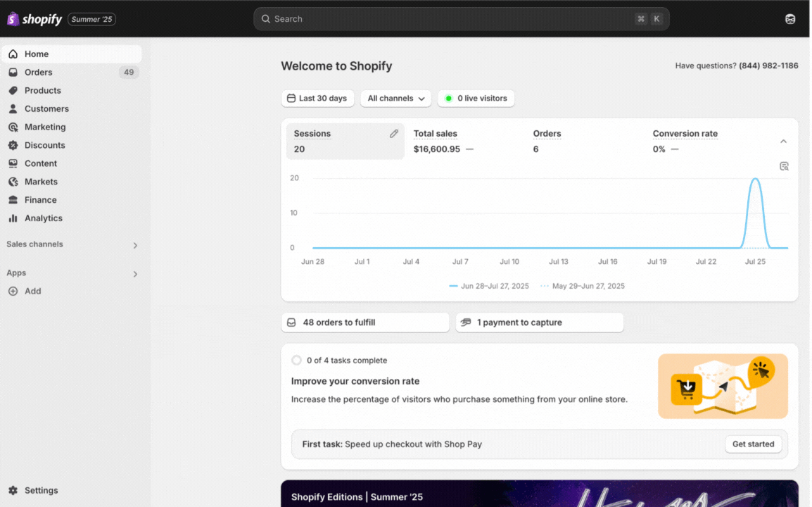The image size is (812, 507).
Task: Click the conversion rate illustration thumbnail
Action: (x=723, y=386)
